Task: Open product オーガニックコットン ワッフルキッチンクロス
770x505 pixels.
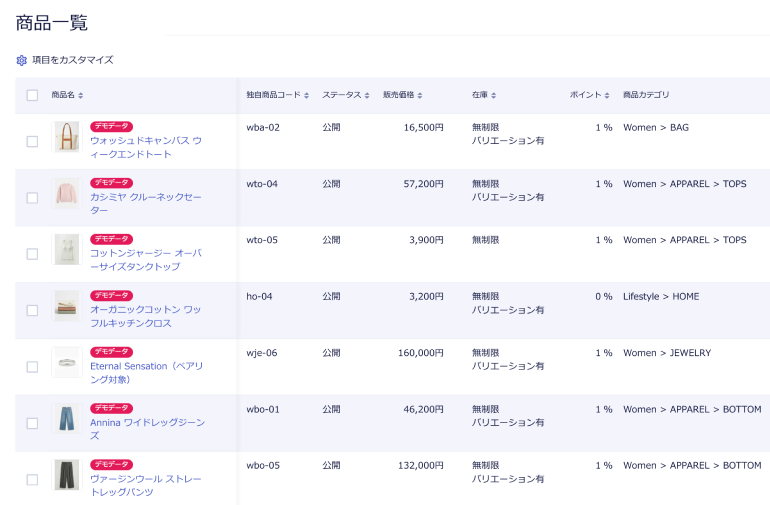Action: coord(146,316)
